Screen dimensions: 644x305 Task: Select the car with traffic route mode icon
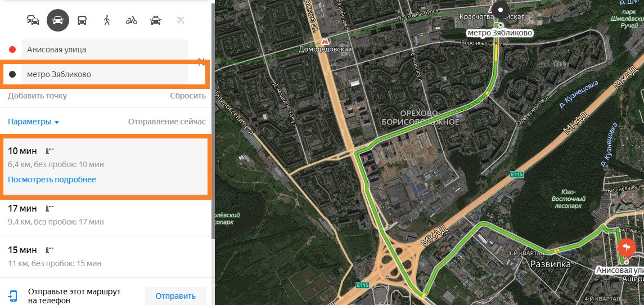pyautogui.click(x=33, y=20)
